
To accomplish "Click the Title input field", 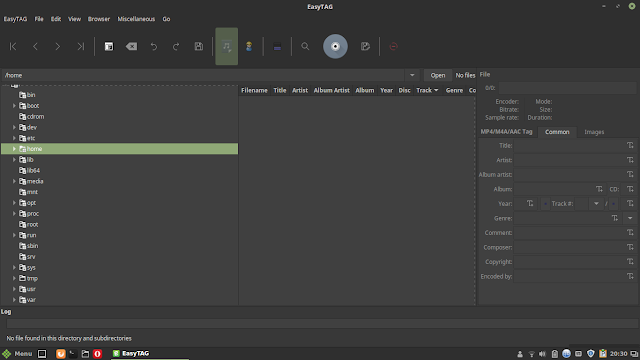I will click(x=569, y=145).
